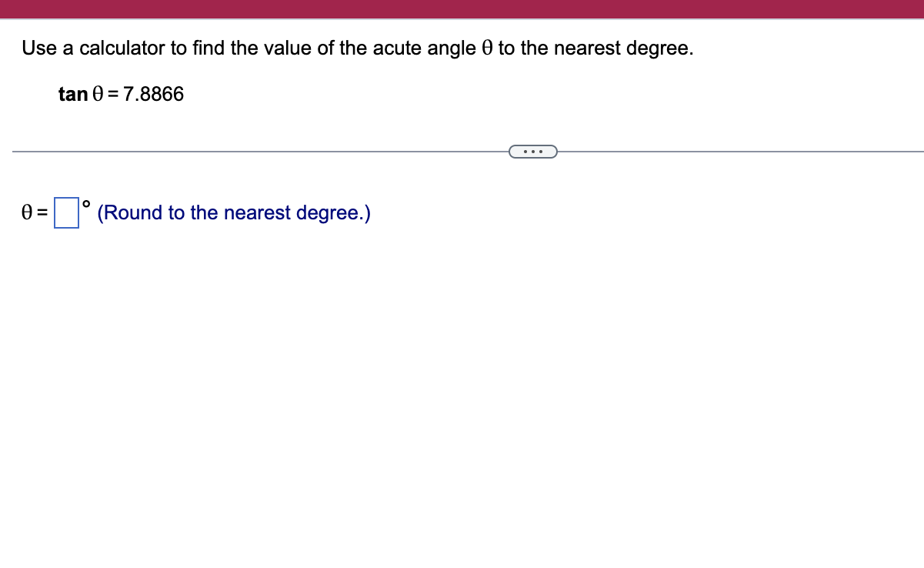Expand the hidden options via the three-dot control

coord(533,151)
